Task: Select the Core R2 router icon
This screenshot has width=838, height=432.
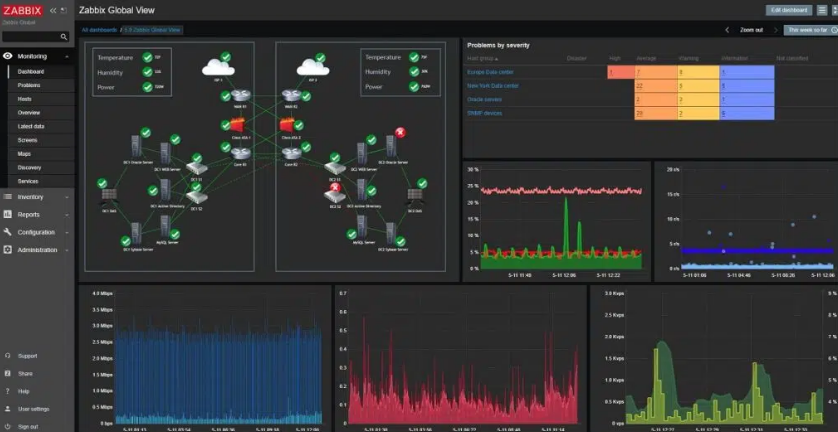Action: pyautogui.click(x=291, y=154)
